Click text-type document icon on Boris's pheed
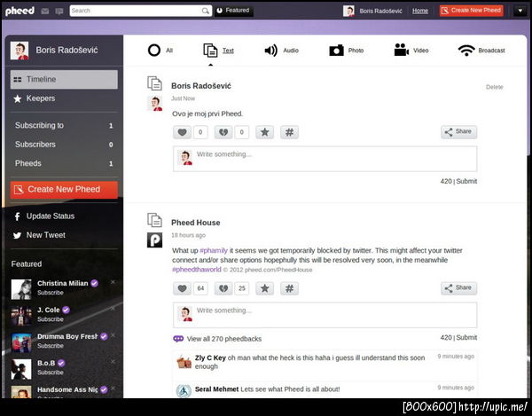Image resolution: width=532 pixels, height=416 pixels. (x=154, y=83)
